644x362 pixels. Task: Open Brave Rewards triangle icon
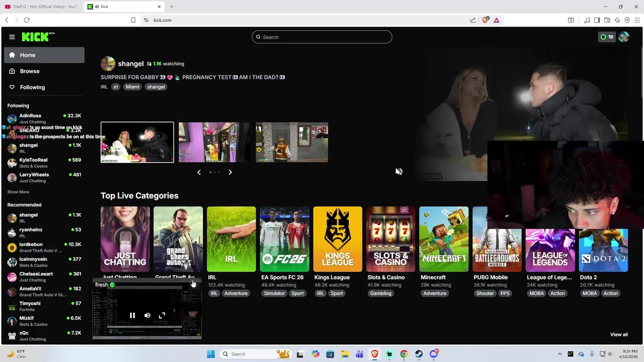click(496, 20)
